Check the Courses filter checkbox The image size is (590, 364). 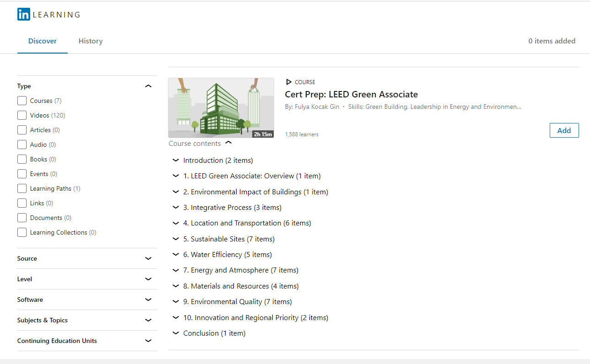point(22,101)
